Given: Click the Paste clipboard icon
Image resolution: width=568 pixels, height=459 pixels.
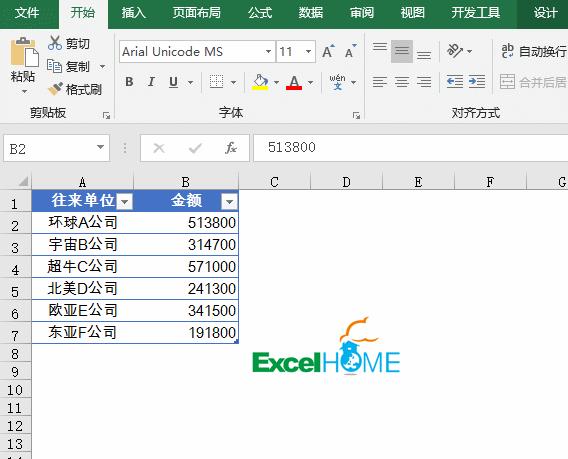Looking at the screenshot, I should coord(24,52).
